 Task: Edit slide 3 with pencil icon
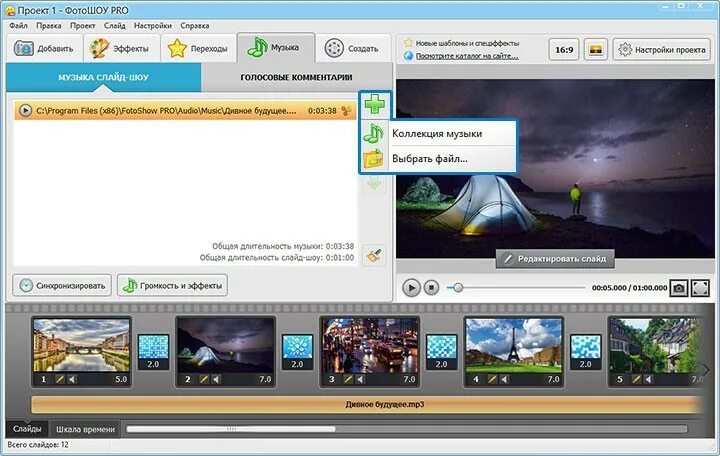tap(348, 379)
